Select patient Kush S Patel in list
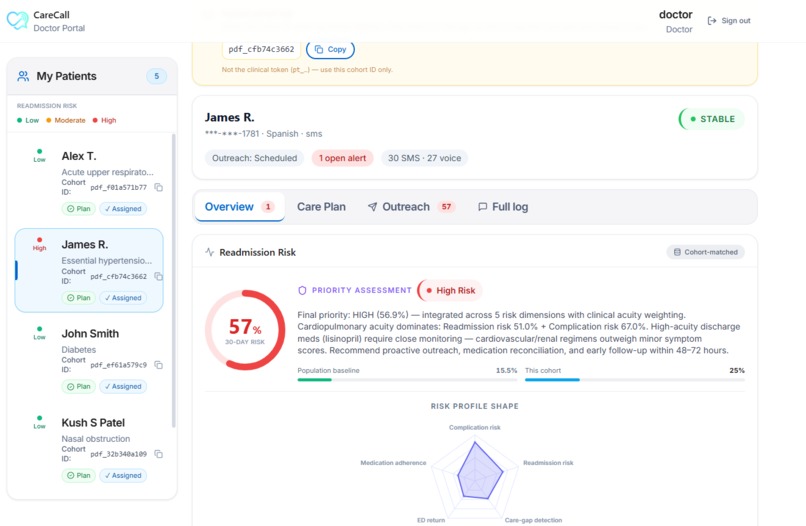The height and width of the screenshot is (526, 806). pos(89,448)
